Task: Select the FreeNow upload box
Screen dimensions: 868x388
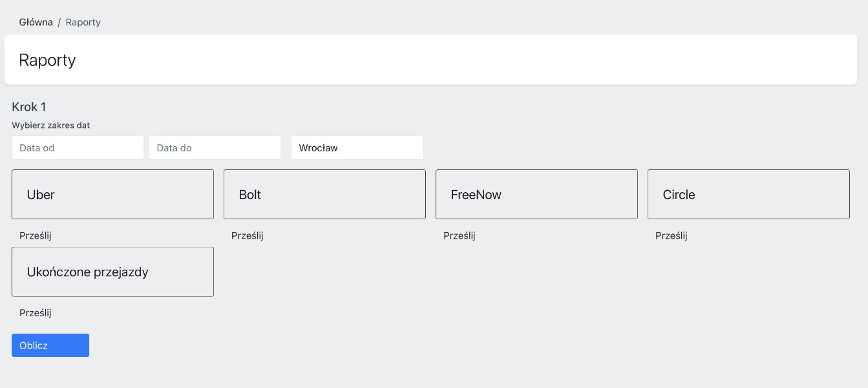Action: [x=536, y=195]
